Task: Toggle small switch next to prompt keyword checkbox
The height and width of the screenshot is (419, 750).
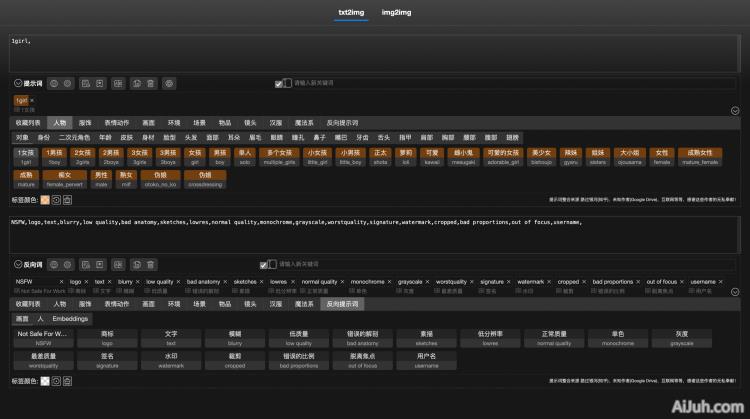Action: 287,83
